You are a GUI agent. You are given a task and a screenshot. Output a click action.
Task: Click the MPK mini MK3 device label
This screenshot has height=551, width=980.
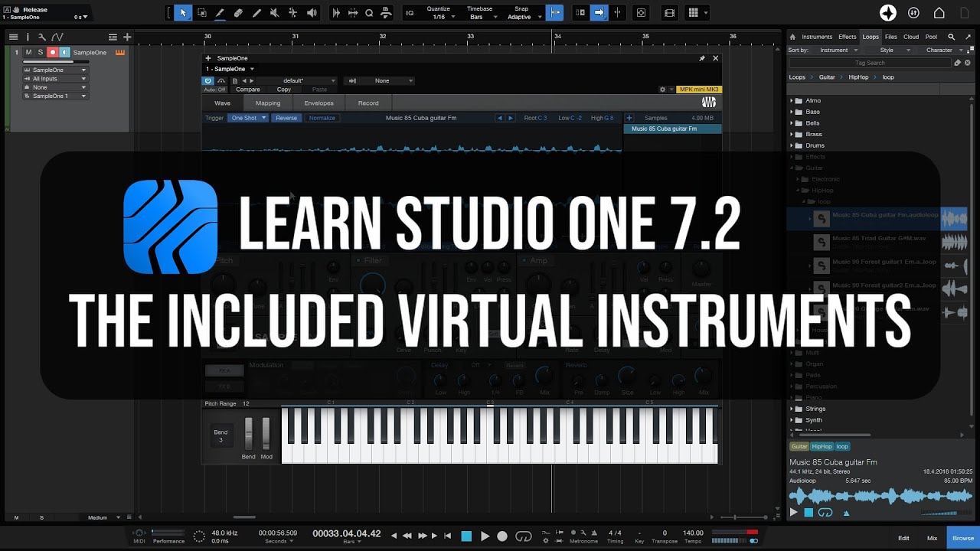point(698,90)
